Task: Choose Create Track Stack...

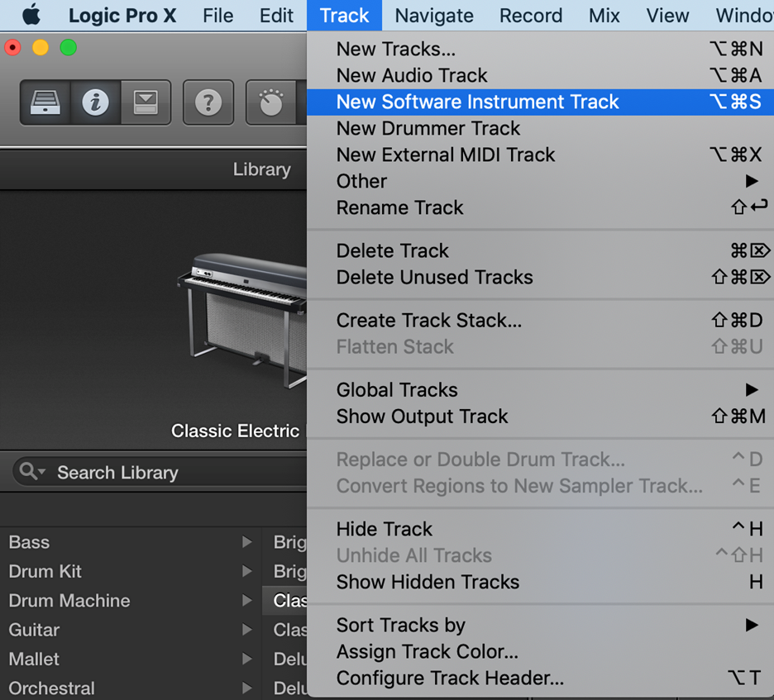Action: [541, 320]
